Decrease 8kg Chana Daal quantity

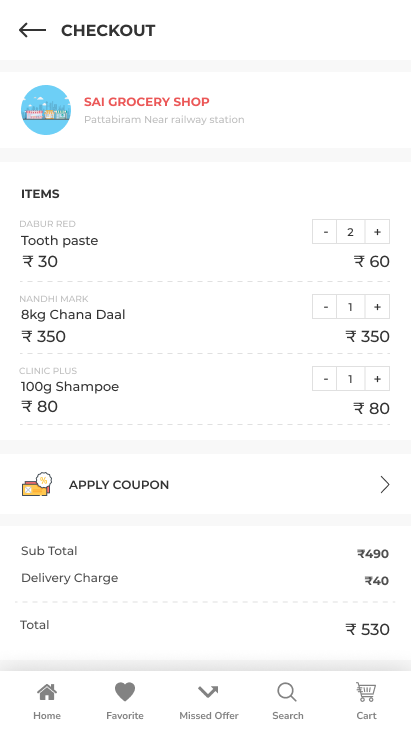point(325,307)
